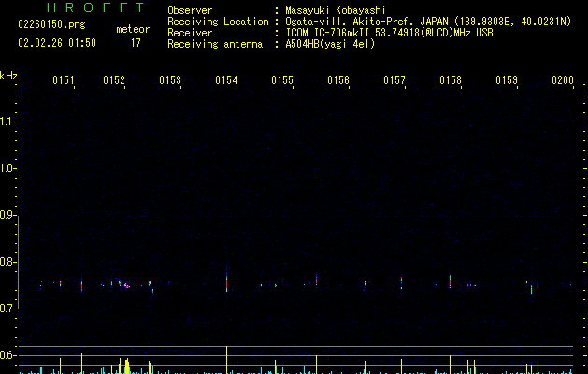Click the 0154 time axis marker
The width and height of the screenshot is (588, 374).
click(226, 80)
